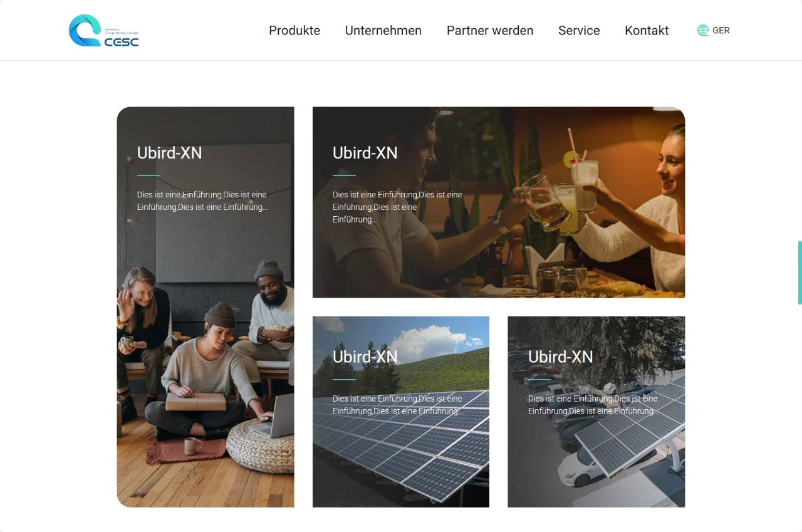Click Ubird-XN title on the toasting drinks card
802x532 pixels.
[x=365, y=153]
